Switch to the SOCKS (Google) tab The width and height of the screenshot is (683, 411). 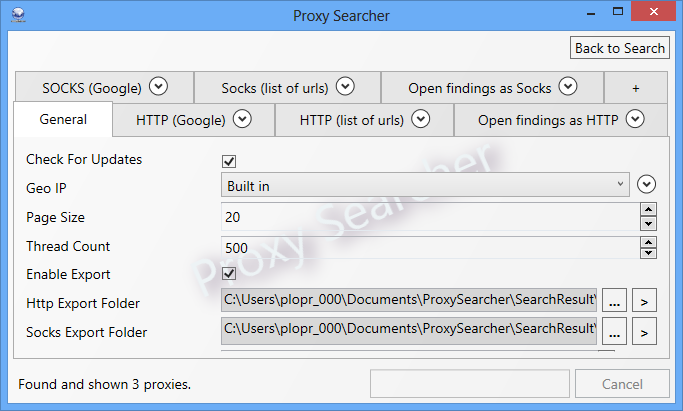(x=105, y=88)
